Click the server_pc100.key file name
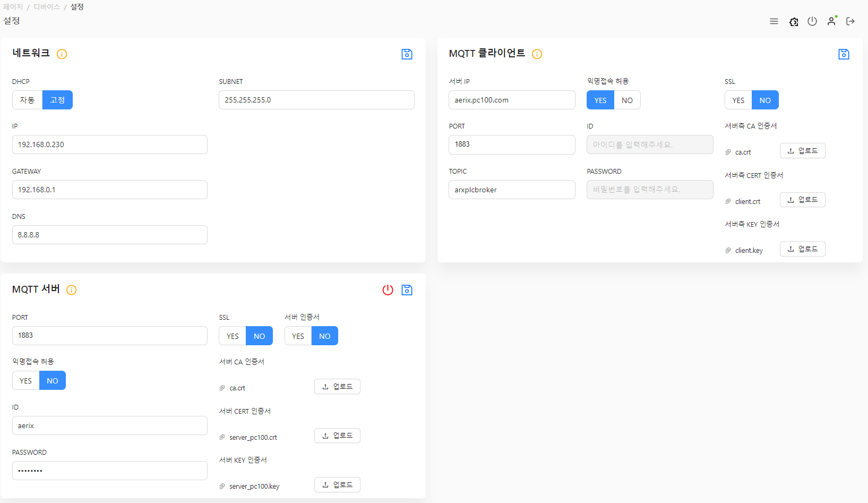Screen dimensions: 868x503 (x=254, y=487)
